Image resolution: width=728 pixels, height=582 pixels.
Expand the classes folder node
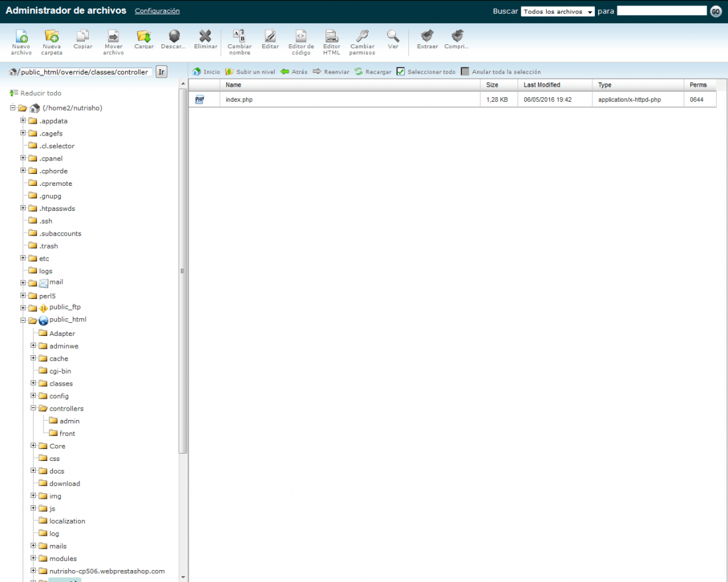click(33, 383)
